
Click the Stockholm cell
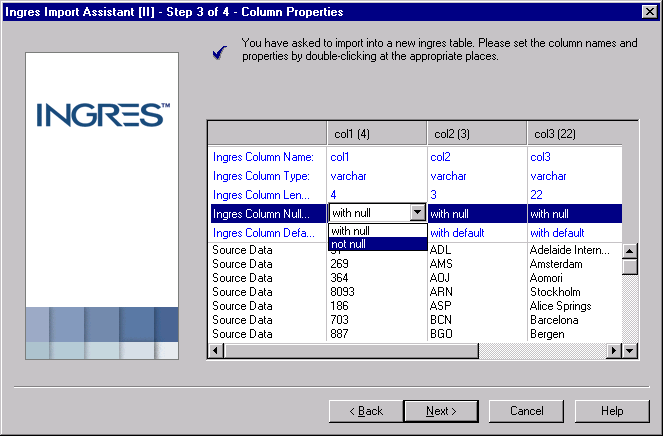point(555,292)
